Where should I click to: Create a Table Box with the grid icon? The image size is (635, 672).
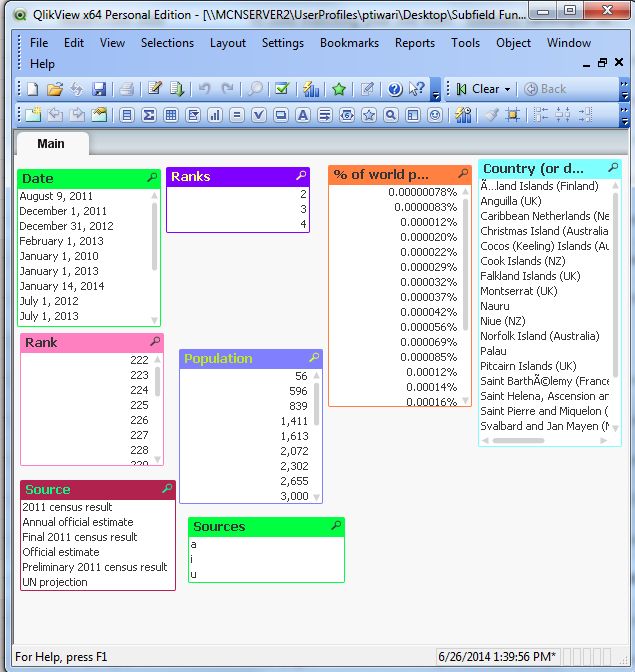click(171, 115)
